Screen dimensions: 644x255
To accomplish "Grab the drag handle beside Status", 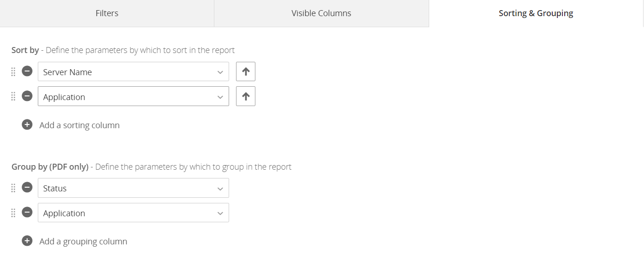I will [x=13, y=188].
